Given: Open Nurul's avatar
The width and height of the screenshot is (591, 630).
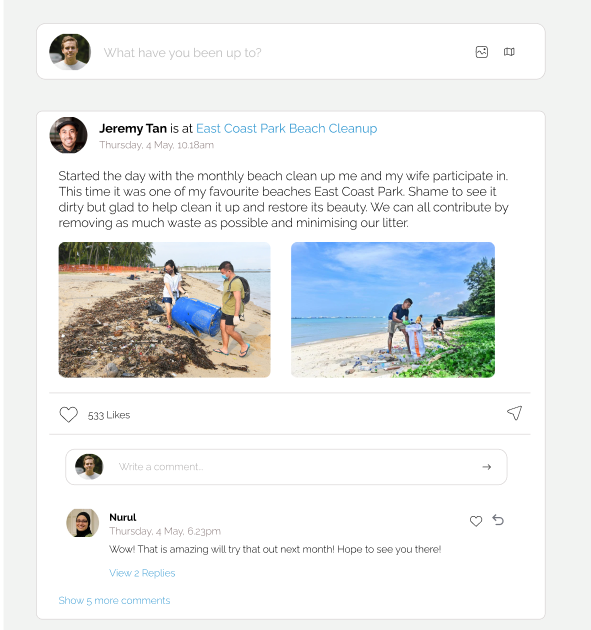Looking at the screenshot, I should pyautogui.click(x=82, y=523).
